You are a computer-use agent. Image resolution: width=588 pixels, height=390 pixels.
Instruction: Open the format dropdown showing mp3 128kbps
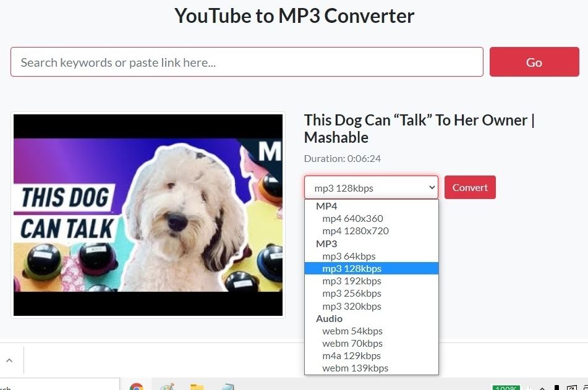coord(371,188)
